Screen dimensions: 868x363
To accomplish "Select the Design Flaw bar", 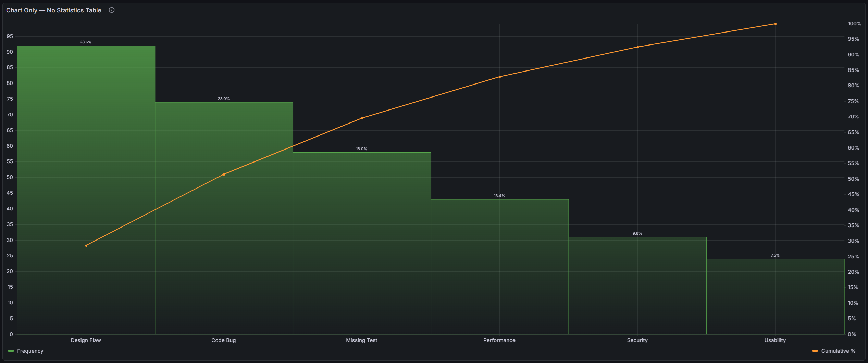I will point(86,190).
